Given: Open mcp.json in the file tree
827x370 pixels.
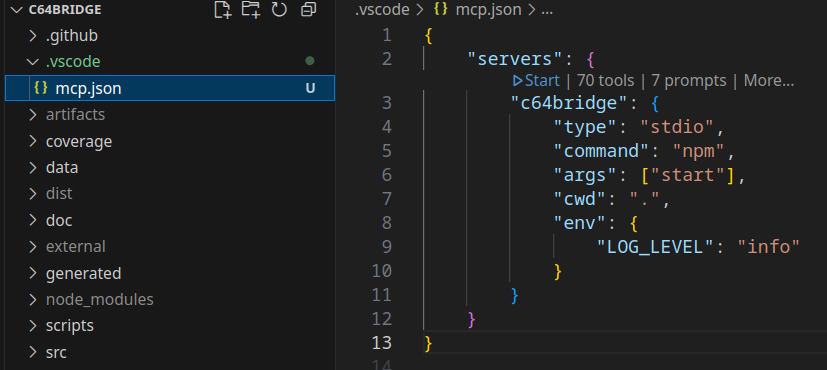Looking at the screenshot, I should [x=169, y=88].
